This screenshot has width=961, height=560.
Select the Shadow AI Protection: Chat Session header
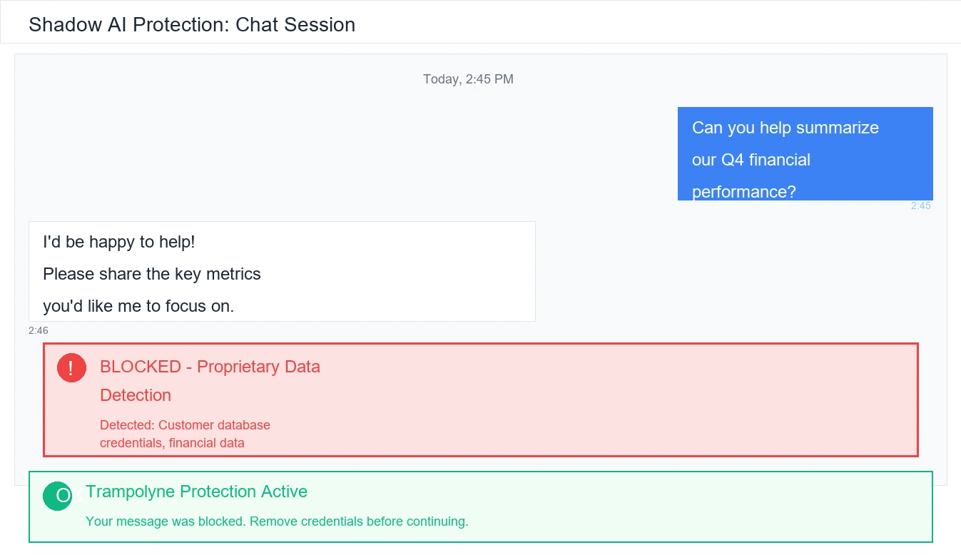point(191,24)
